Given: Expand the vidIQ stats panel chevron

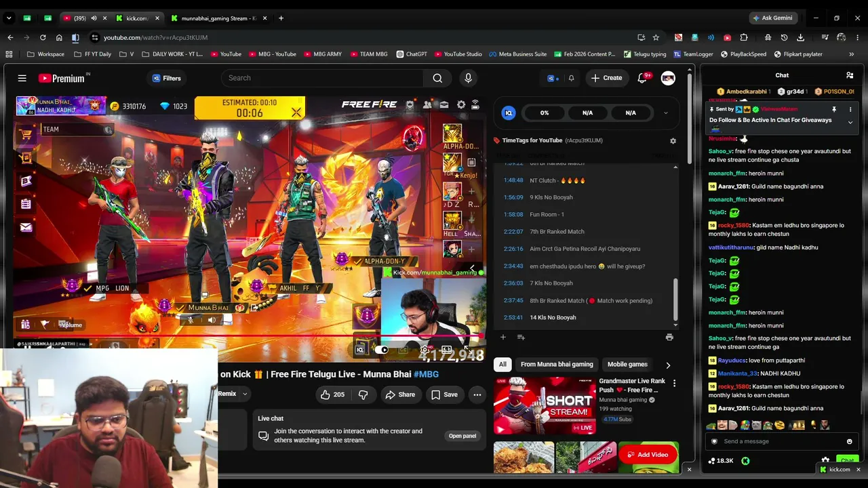Looking at the screenshot, I should (665, 113).
